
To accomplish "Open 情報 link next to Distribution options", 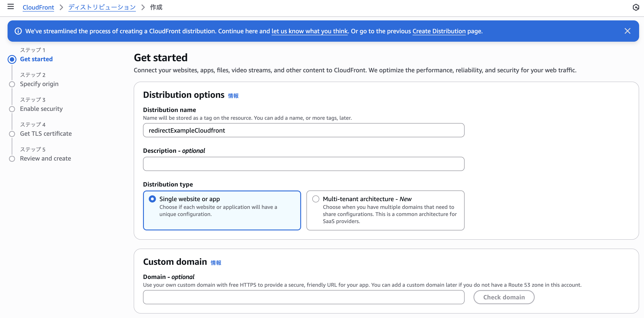I will pyautogui.click(x=233, y=96).
